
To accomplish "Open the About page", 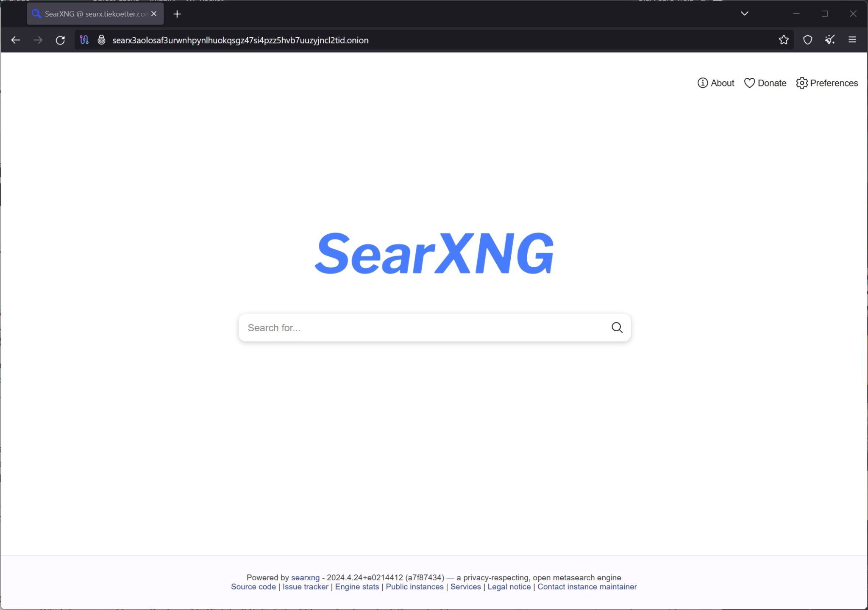I will coord(716,83).
